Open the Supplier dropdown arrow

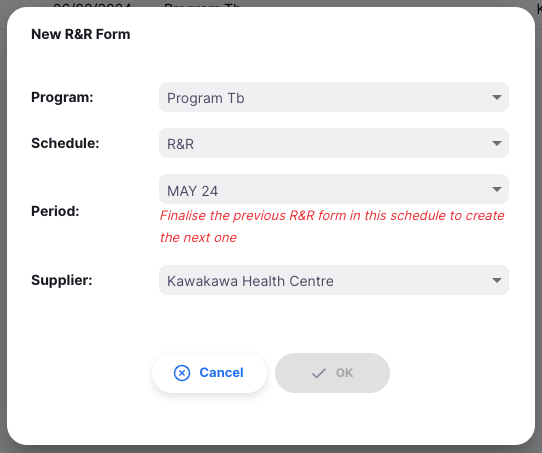(497, 280)
